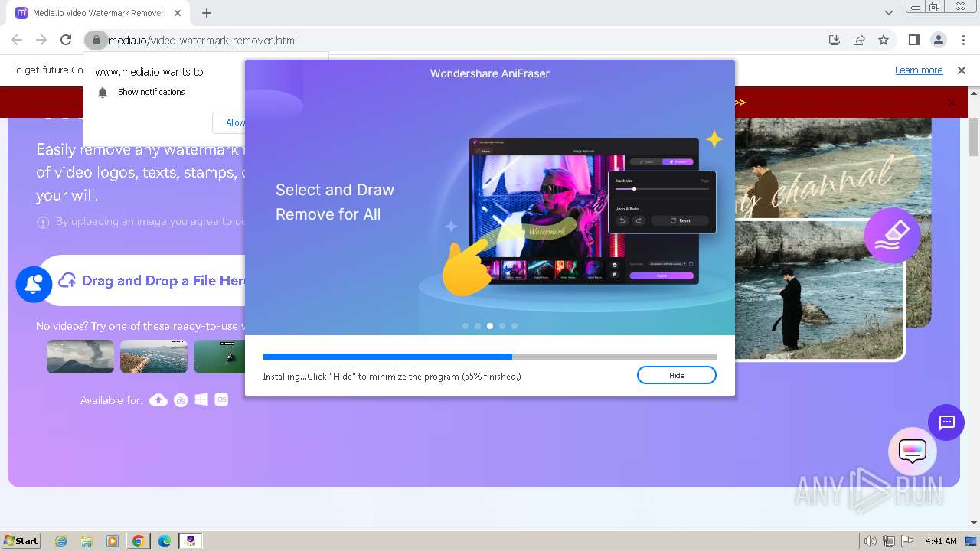Click the Allow notifications button
The width and height of the screenshot is (980, 551).
click(x=230, y=122)
